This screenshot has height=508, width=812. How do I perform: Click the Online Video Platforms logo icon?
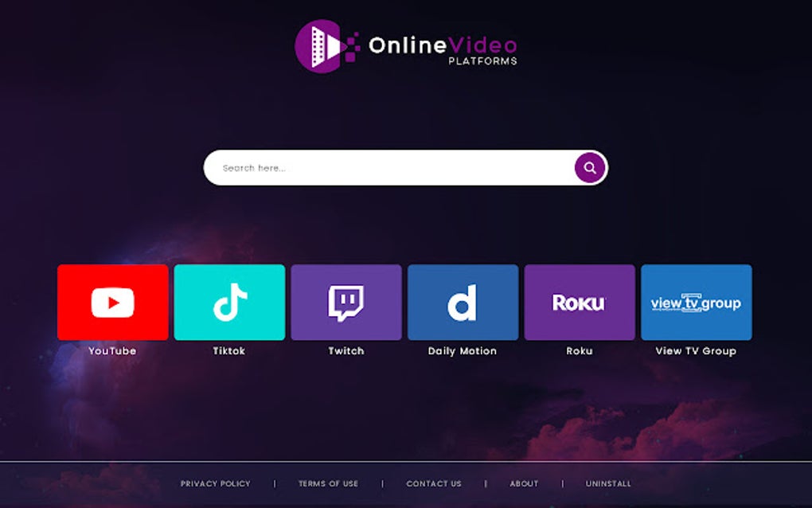322,45
